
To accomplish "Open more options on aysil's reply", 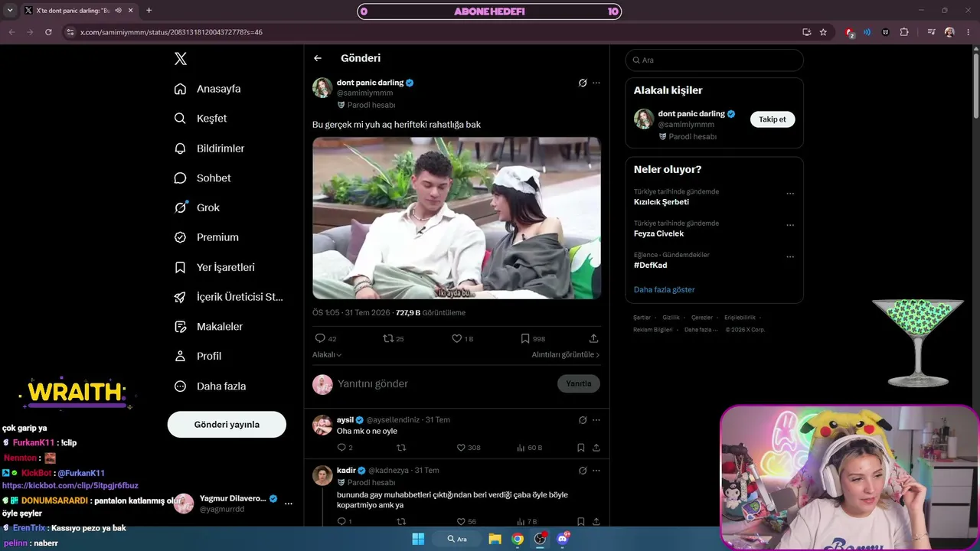I will coord(596,420).
